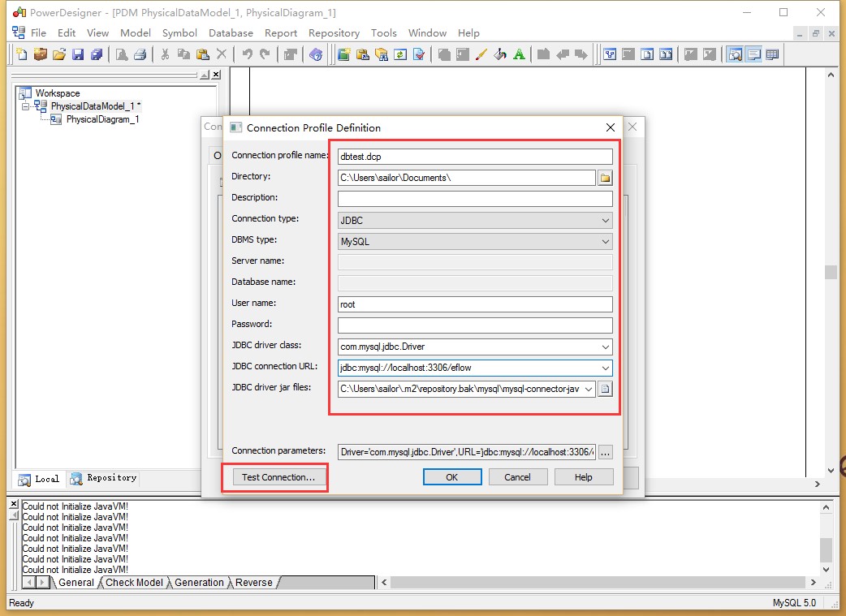Click the Connection profile name field
This screenshot has width=846, height=616.
pyautogui.click(x=475, y=157)
